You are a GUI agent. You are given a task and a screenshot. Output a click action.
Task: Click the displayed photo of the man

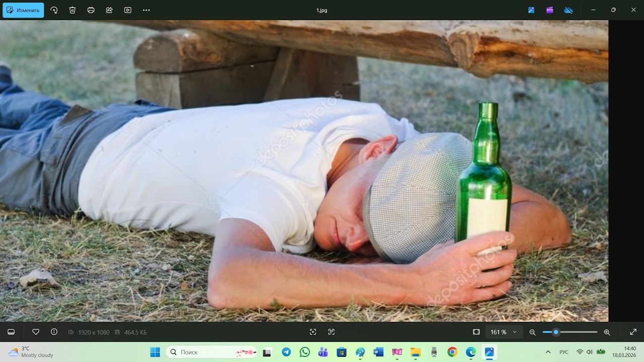(x=304, y=171)
